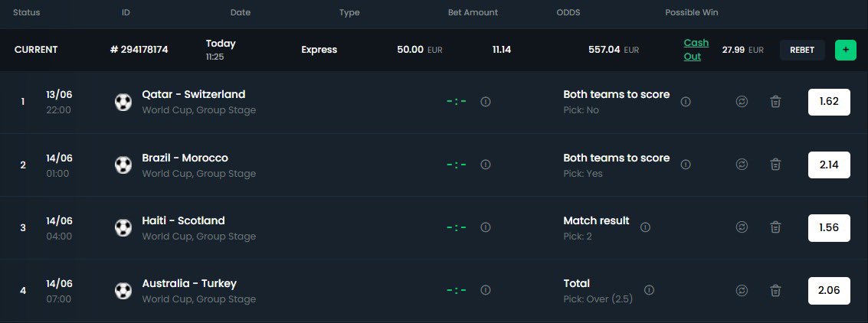
Task: Delete the Qatar - Switzerland selection
Action: pos(775,102)
